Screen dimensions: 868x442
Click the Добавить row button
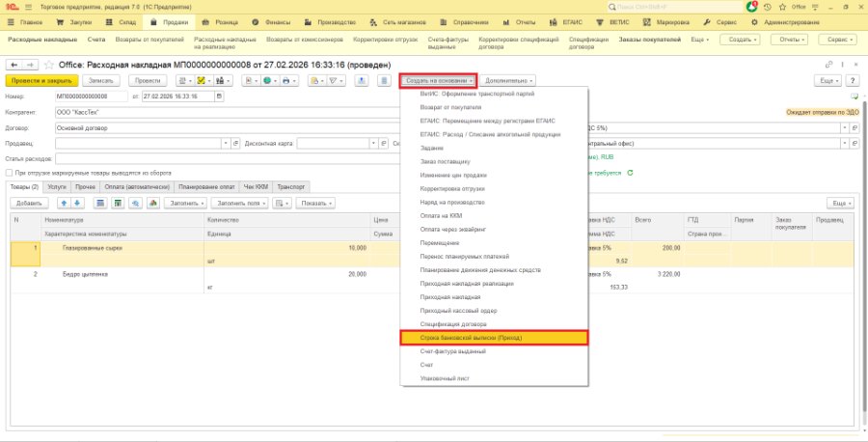(29, 204)
